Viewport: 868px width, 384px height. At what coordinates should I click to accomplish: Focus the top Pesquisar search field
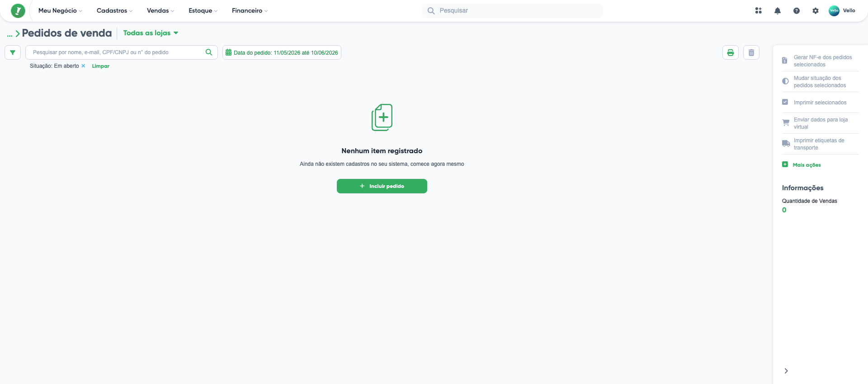click(512, 10)
